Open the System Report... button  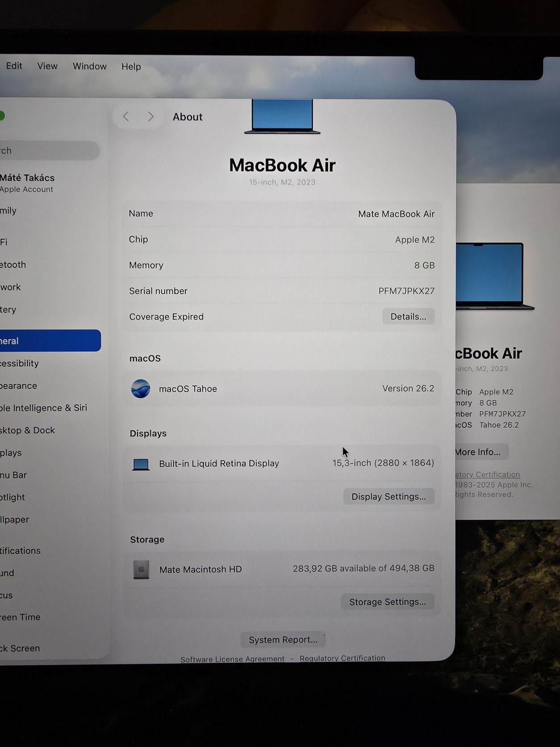283,640
